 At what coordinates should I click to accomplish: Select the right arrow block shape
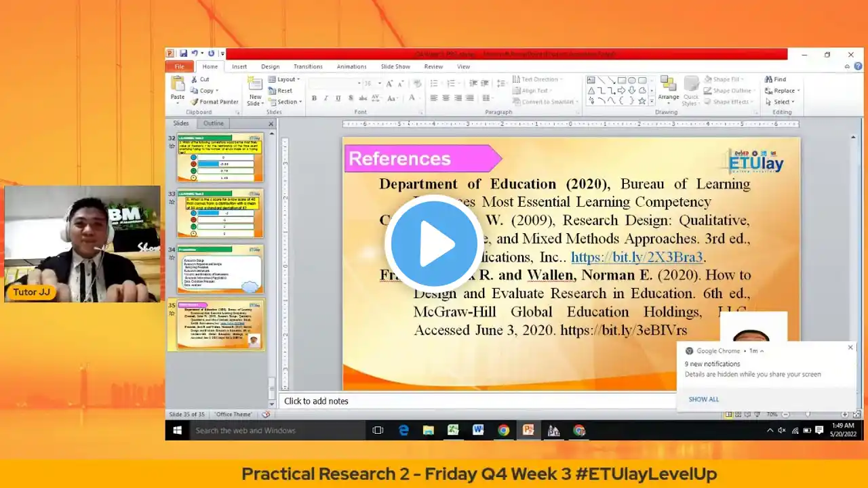[x=622, y=90]
